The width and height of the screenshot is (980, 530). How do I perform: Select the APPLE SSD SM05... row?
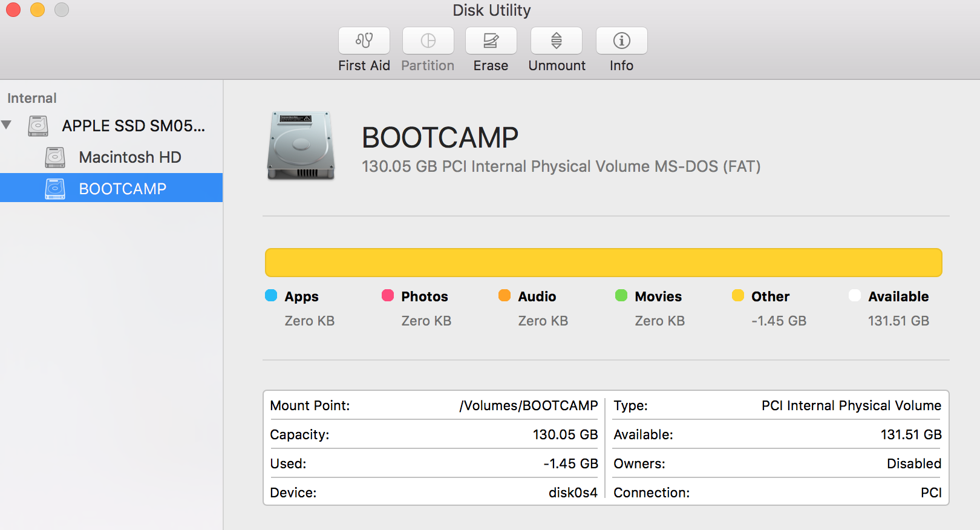(111, 126)
